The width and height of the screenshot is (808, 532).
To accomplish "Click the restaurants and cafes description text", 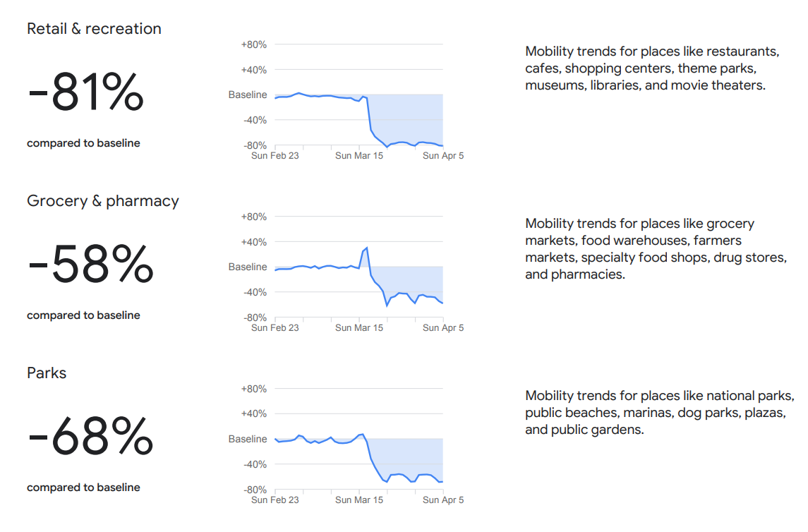I will click(x=652, y=68).
